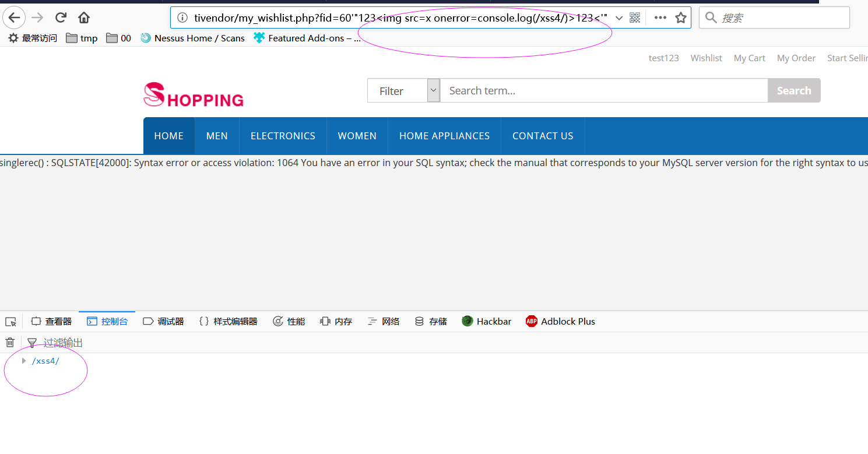Switch to the 调试器 debugger tab
The width and height of the screenshot is (868, 454).
[163, 322]
